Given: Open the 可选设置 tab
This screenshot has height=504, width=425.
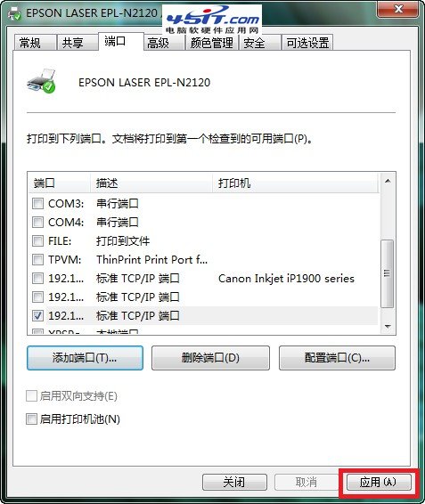Looking at the screenshot, I should [307, 43].
